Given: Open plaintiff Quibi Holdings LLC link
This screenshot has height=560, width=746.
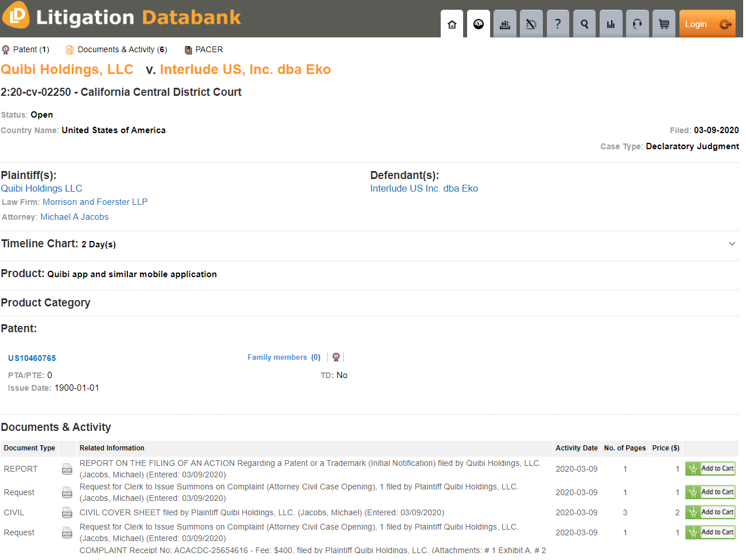Looking at the screenshot, I should [x=41, y=189].
